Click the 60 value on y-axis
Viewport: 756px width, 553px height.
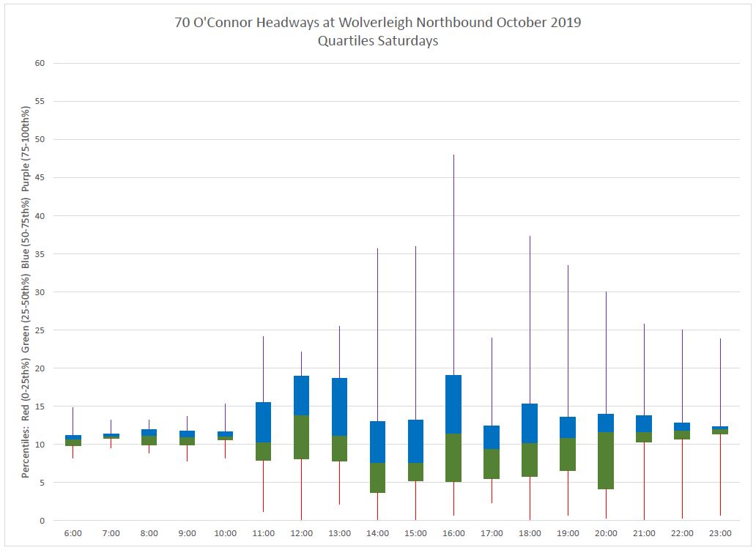[x=40, y=63]
